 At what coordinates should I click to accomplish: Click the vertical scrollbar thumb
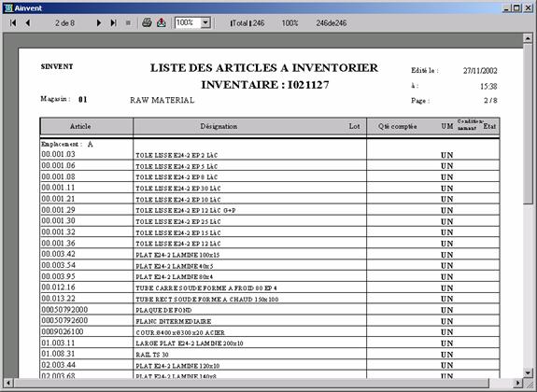pos(528,123)
